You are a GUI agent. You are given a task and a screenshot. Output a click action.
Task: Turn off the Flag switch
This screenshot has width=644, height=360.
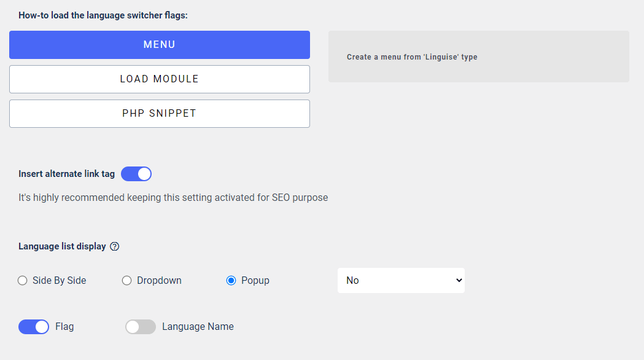click(x=34, y=327)
